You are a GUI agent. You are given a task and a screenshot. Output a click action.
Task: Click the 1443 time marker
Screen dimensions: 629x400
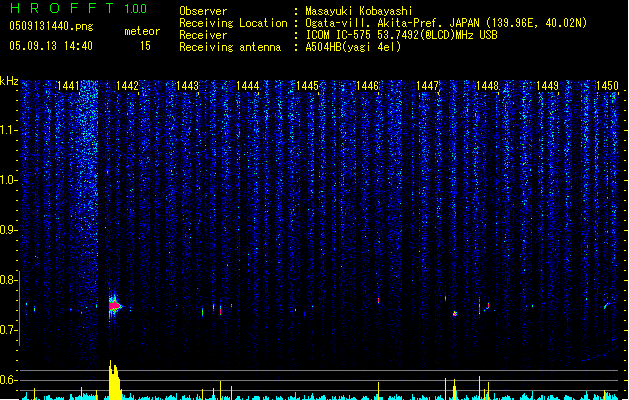[187, 86]
